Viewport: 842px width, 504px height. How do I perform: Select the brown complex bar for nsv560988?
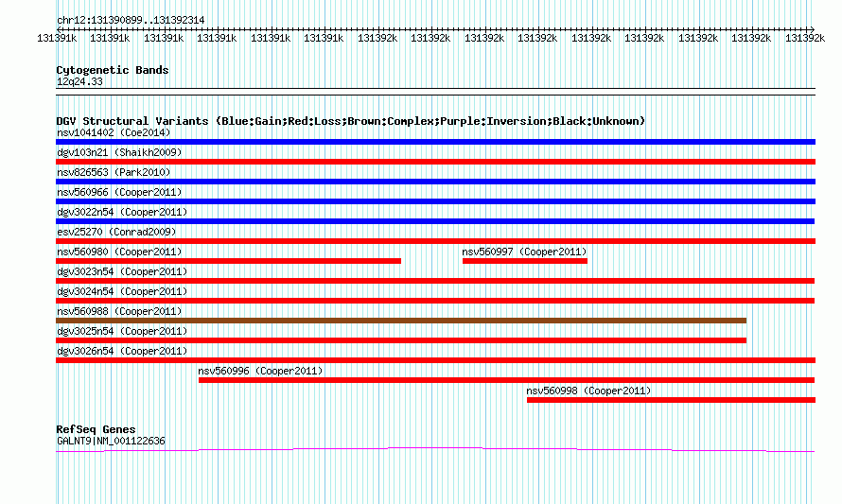click(401, 321)
